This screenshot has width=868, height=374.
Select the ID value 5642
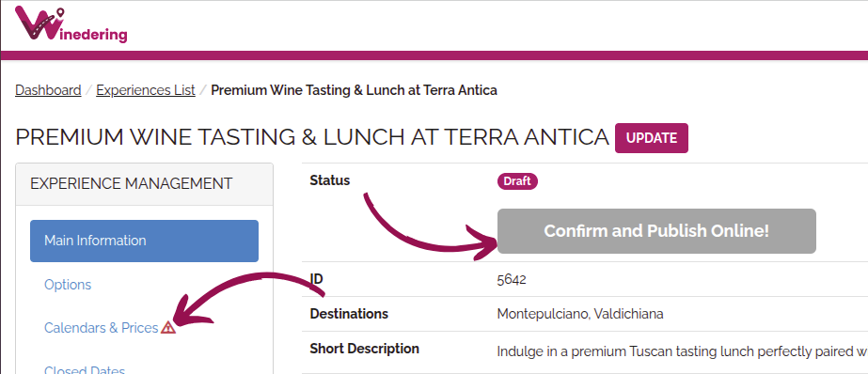coord(512,279)
